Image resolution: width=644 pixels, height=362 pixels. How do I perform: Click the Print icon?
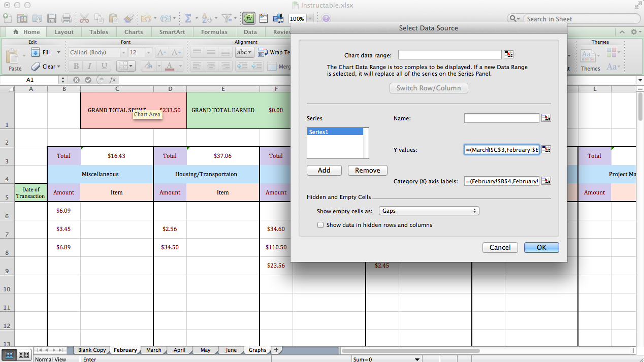click(x=66, y=18)
